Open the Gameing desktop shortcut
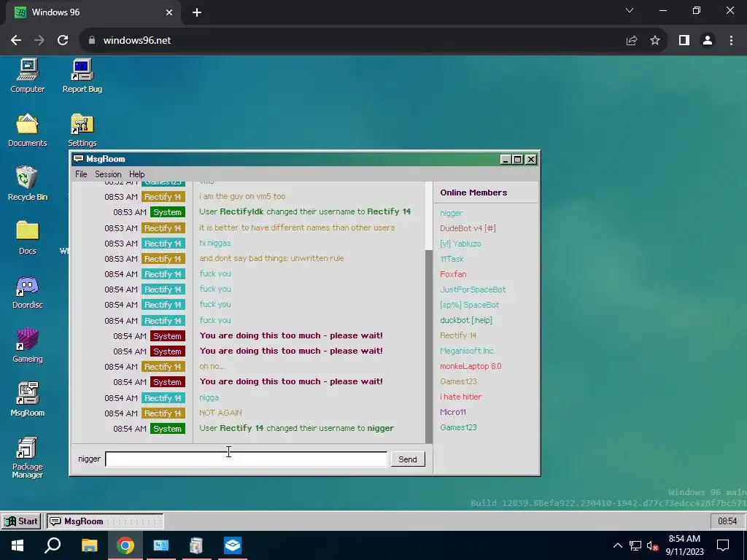Screen dimensions: 747x560 coord(28,346)
